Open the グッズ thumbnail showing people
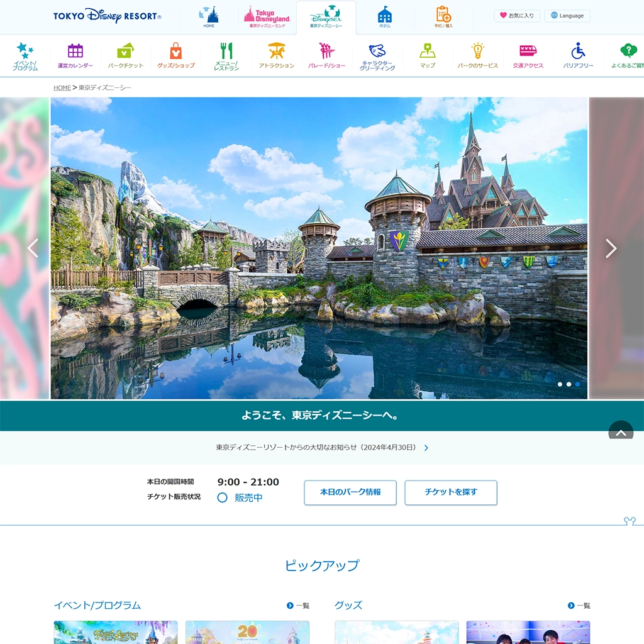644x644 pixels. click(x=528, y=633)
